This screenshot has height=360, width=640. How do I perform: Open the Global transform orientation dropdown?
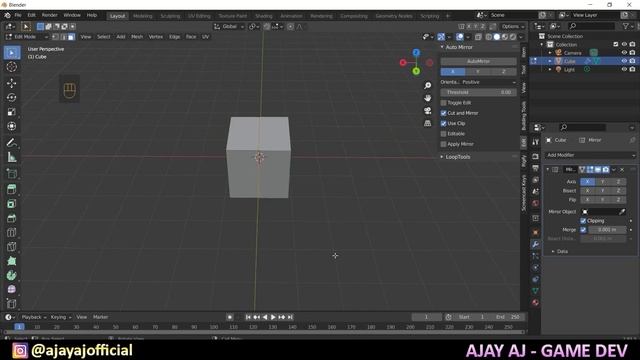[229, 27]
